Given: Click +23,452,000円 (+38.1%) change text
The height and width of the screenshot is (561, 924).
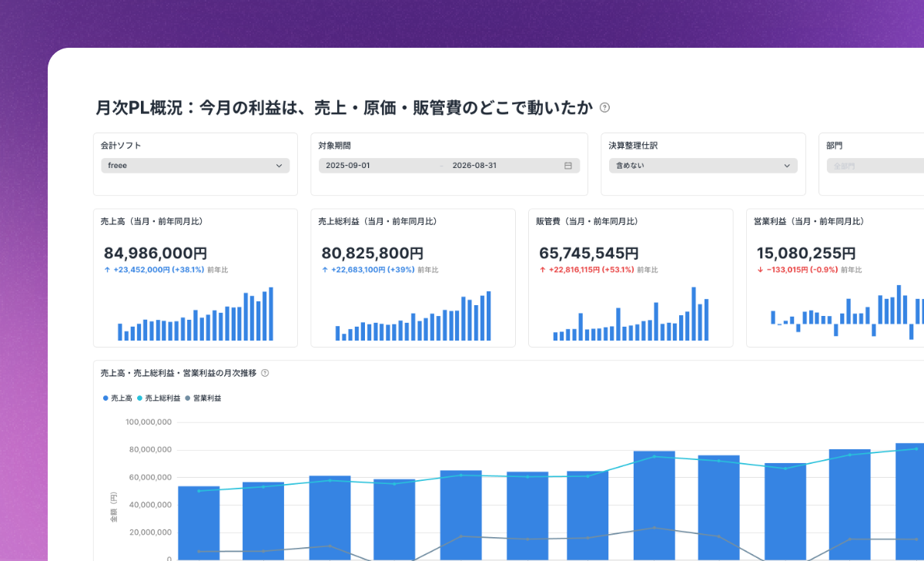Looking at the screenshot, I should 159,270.
